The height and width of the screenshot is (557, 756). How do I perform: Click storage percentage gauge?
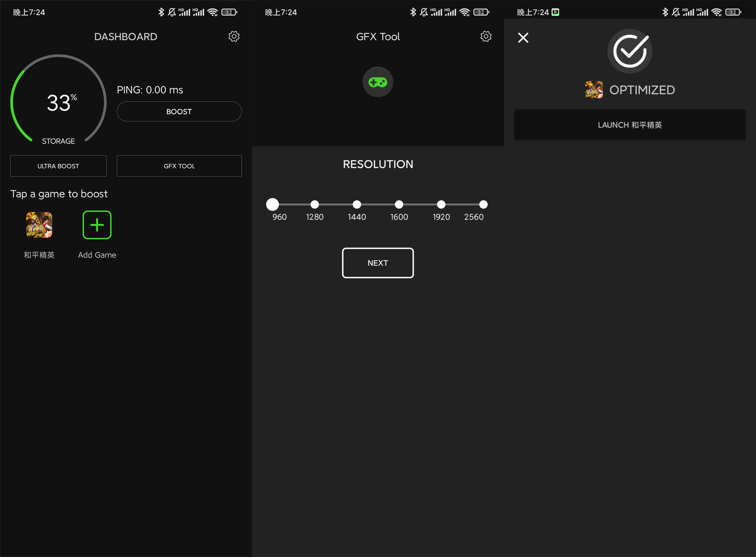[x=59, y=100]
